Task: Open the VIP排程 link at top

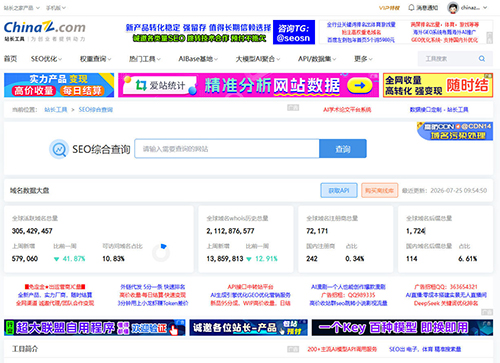Action: click(389, 8)
